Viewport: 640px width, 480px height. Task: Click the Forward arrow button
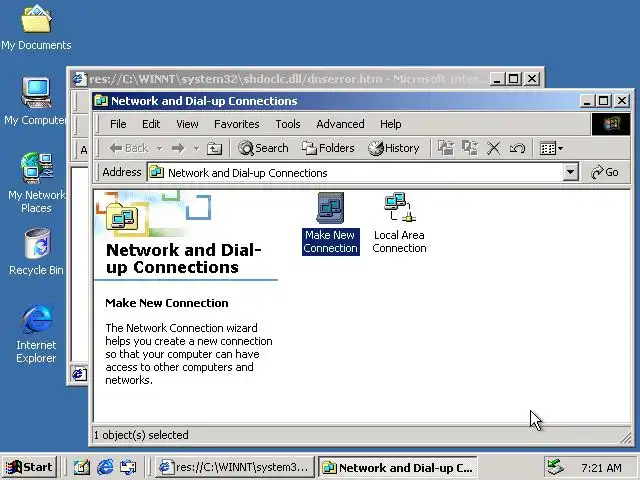coord(178,148)
